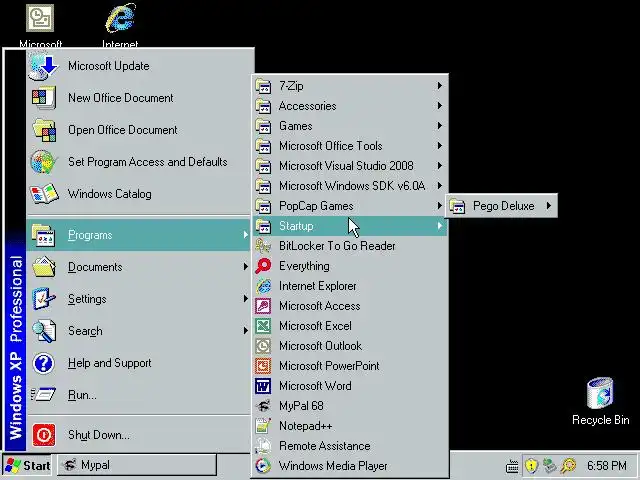The height and width of the screenshot is (480, 640).
Task: Click the BitLocker To Go Reader icon
Action: coord(263,246)
